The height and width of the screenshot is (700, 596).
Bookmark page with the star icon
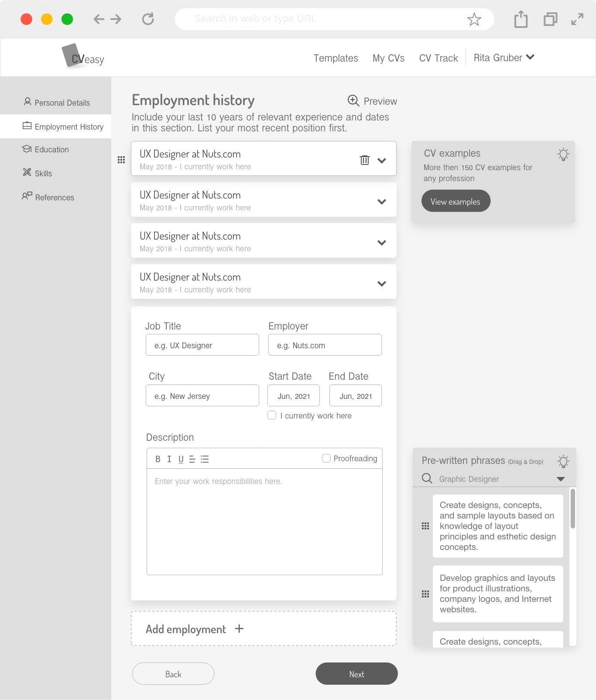474,19
